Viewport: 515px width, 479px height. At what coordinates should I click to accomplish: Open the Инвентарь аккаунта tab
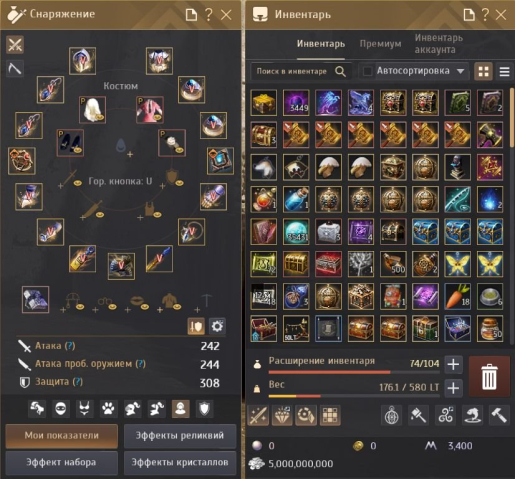[x=439, y=44]
